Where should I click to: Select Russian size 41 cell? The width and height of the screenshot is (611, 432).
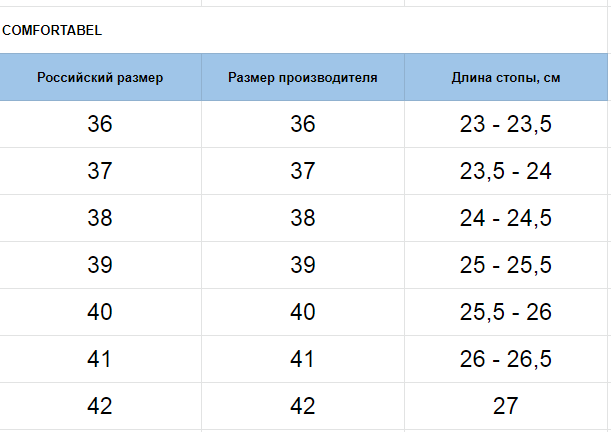(x=100, y=359)
